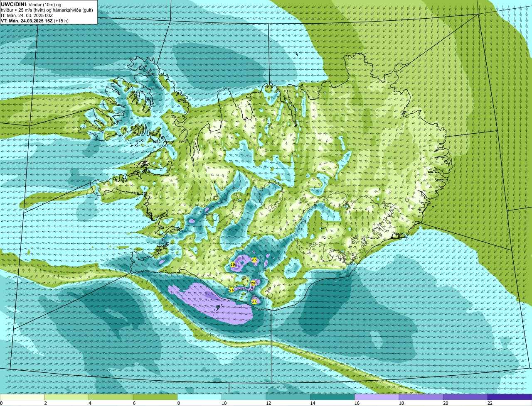
Task: Click the legend scale number 8
Action: point(178,403)
